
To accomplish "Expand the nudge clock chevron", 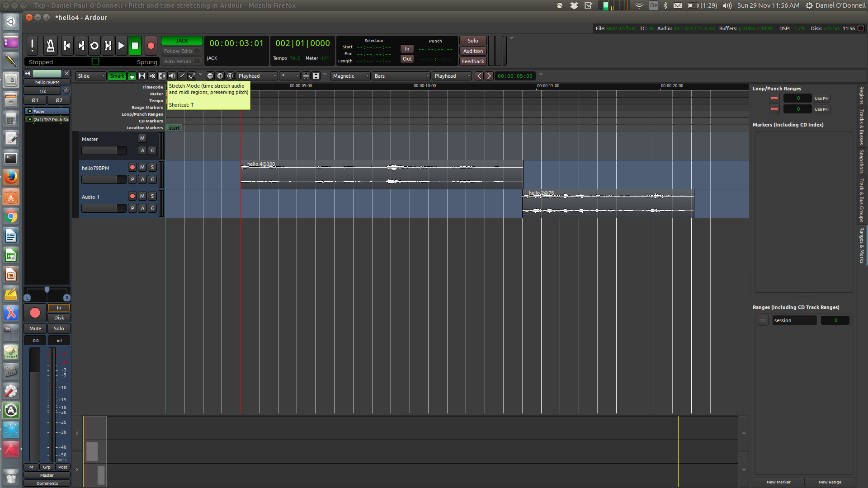I will pyautogui.click(x=541, y=74).
